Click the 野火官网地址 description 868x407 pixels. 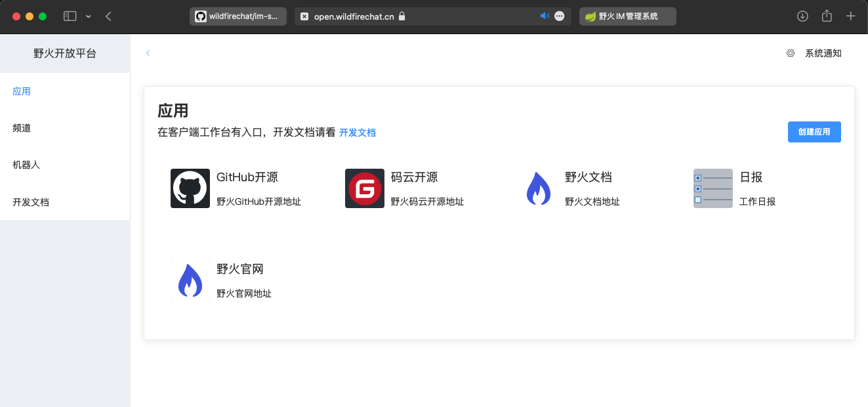pos(244,293)
